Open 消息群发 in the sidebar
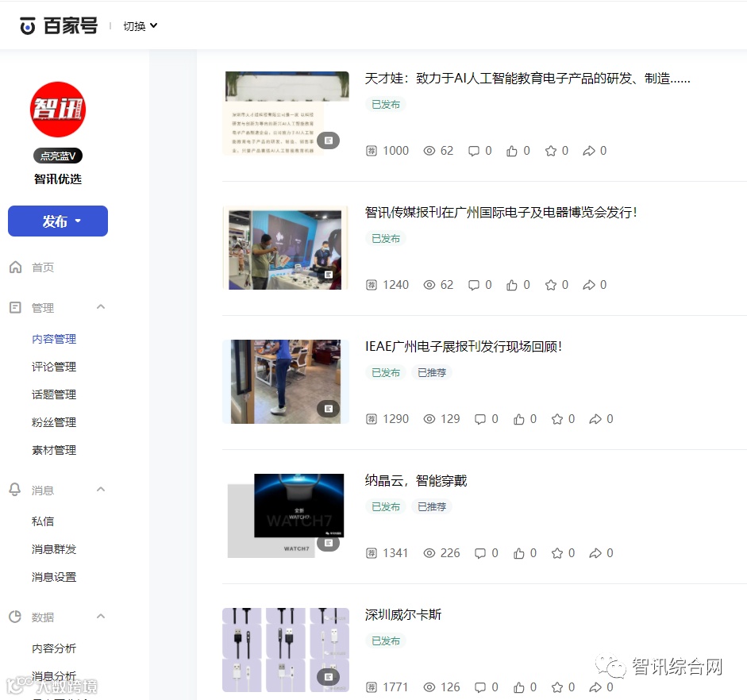 pos(54,549)
